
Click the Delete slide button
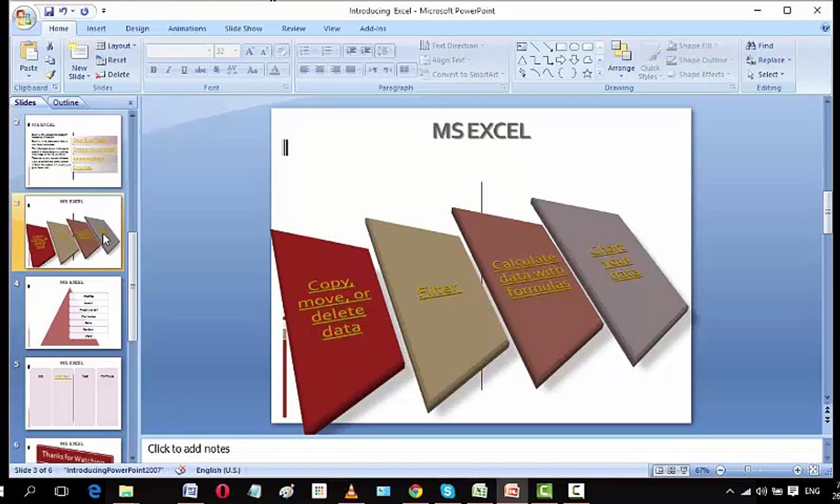(113, 74)
